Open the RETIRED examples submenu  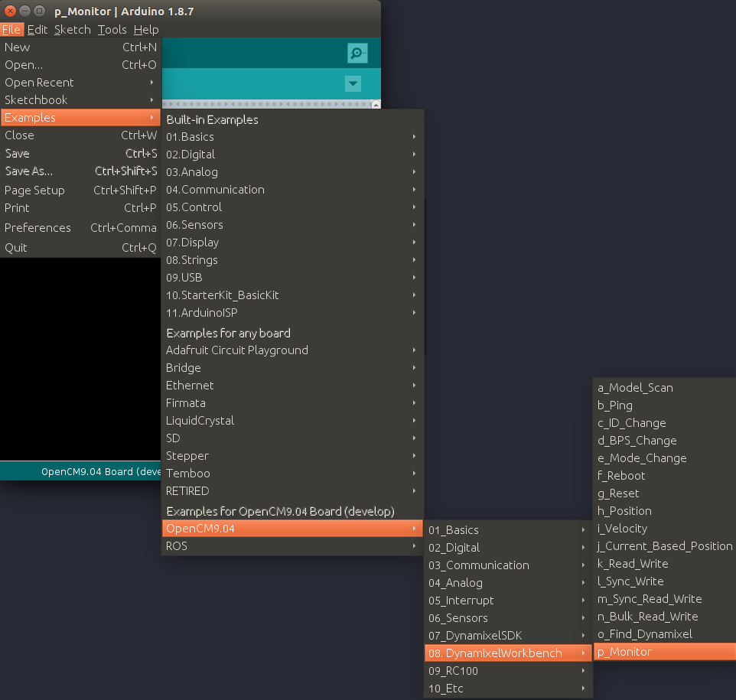click(292, 491)
